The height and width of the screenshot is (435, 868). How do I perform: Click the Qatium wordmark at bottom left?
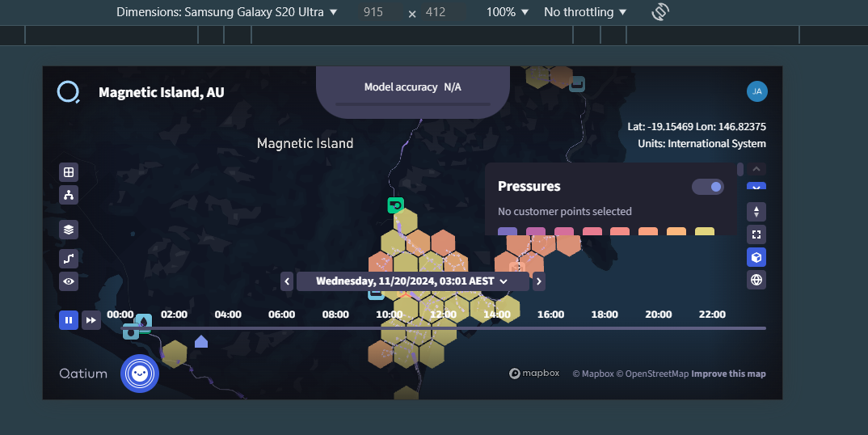coord(83,374)
